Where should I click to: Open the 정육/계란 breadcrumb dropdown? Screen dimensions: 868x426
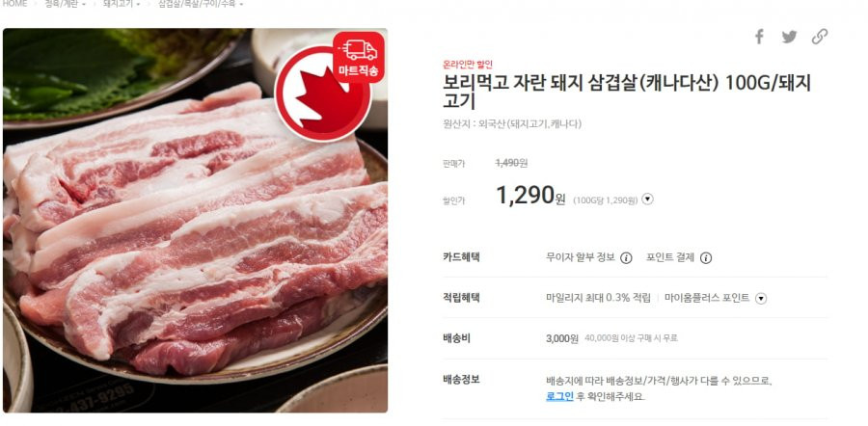tap(65, 4)
